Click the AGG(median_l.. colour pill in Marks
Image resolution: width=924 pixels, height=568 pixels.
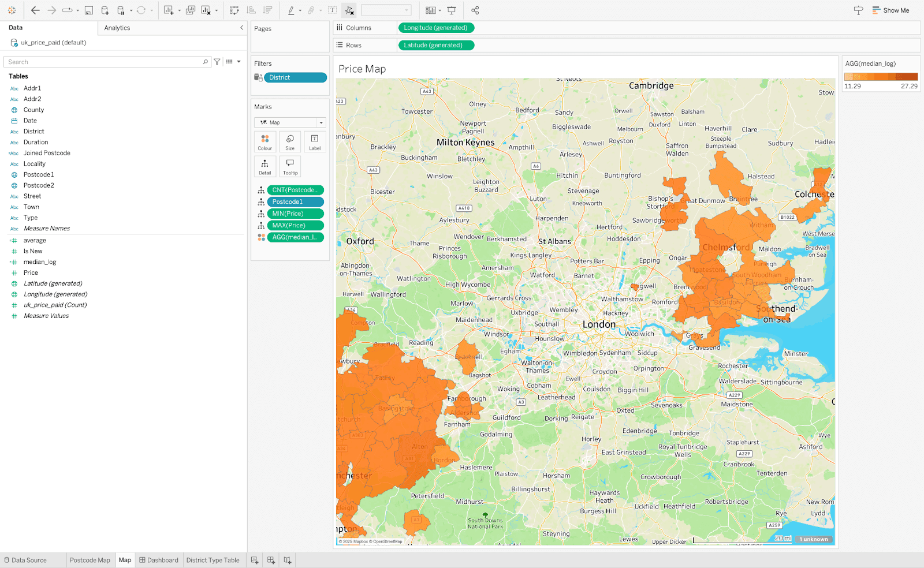tap(295, 237)
